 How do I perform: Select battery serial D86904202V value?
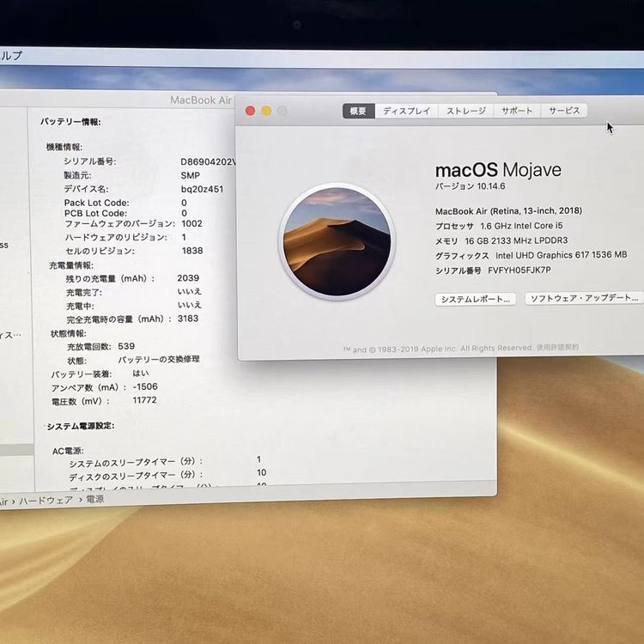pyautogui.click(x=209, y=161)
